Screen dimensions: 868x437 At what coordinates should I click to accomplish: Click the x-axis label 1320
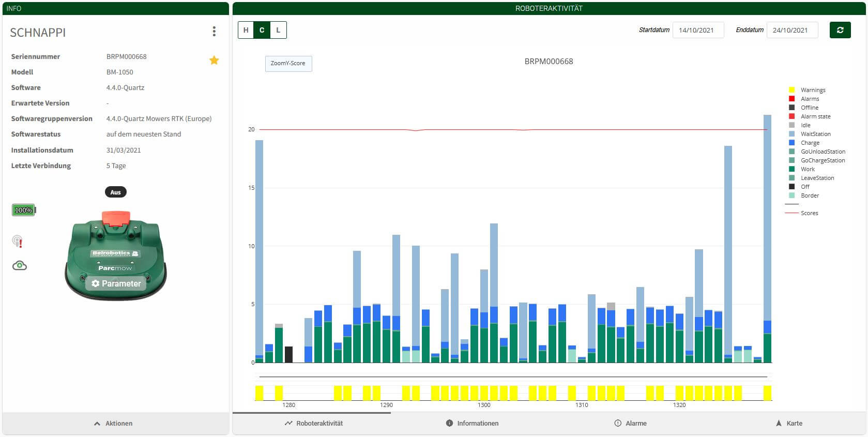point(679,405)
